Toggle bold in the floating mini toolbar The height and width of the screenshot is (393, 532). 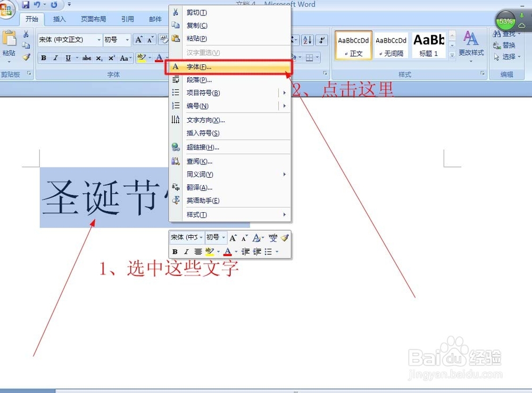176,252
